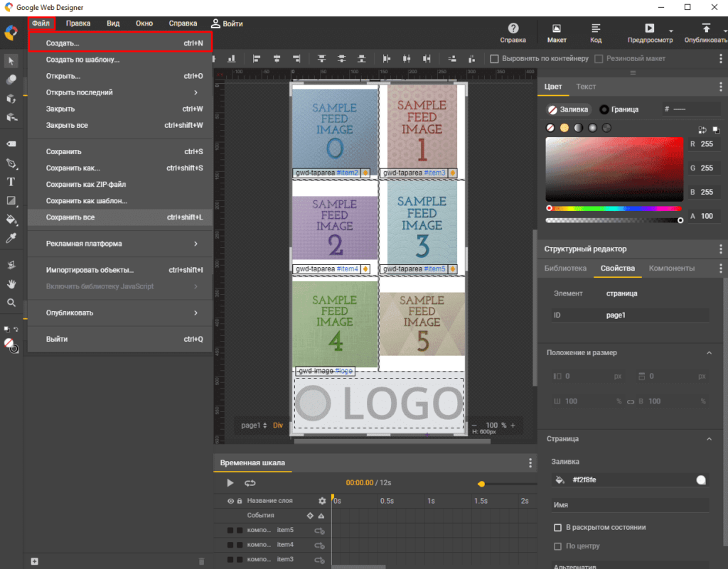Enable Выровнять по контейнеру checkbox
728x569 pixels.
[x=494, y=58]
